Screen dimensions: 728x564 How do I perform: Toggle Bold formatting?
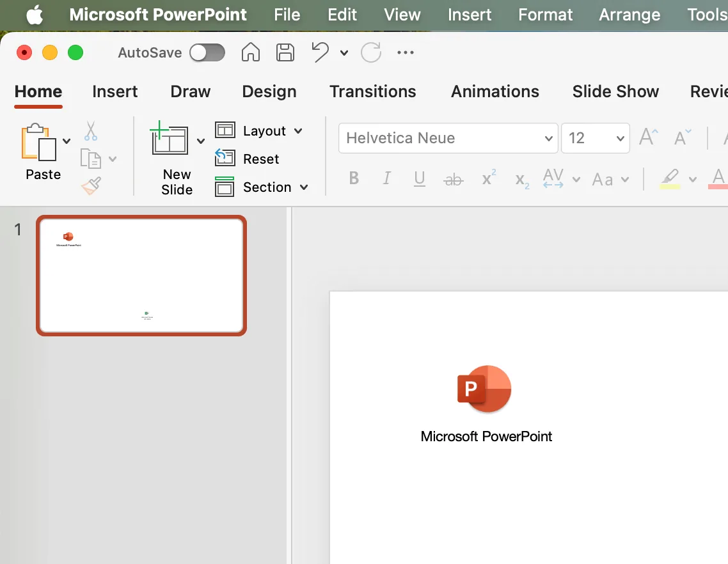pyautogui.click(x=354, y=178)
